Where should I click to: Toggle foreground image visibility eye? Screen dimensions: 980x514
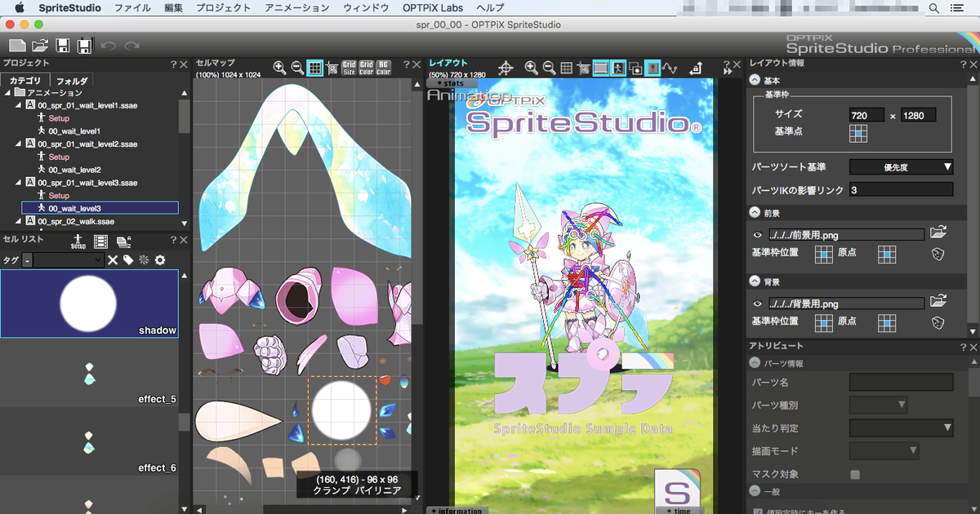pos(757,234)
